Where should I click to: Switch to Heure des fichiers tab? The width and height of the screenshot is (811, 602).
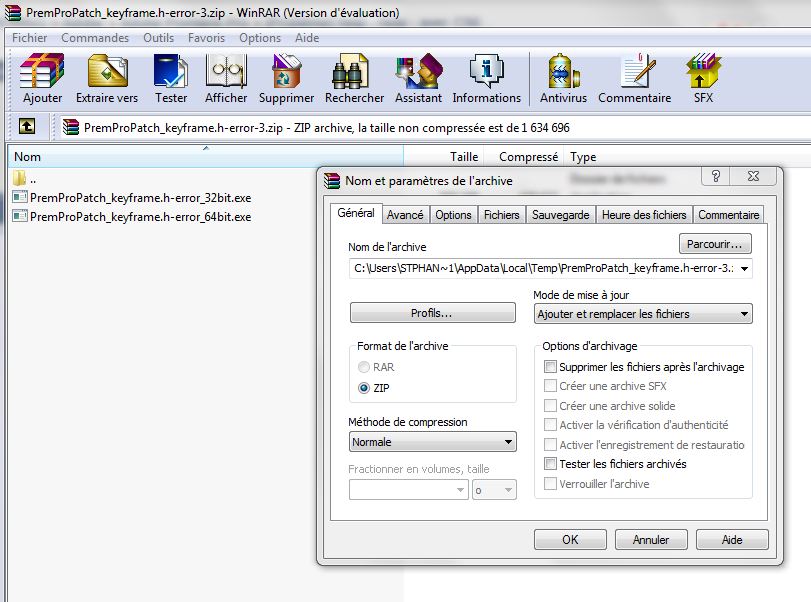[644, 215]
